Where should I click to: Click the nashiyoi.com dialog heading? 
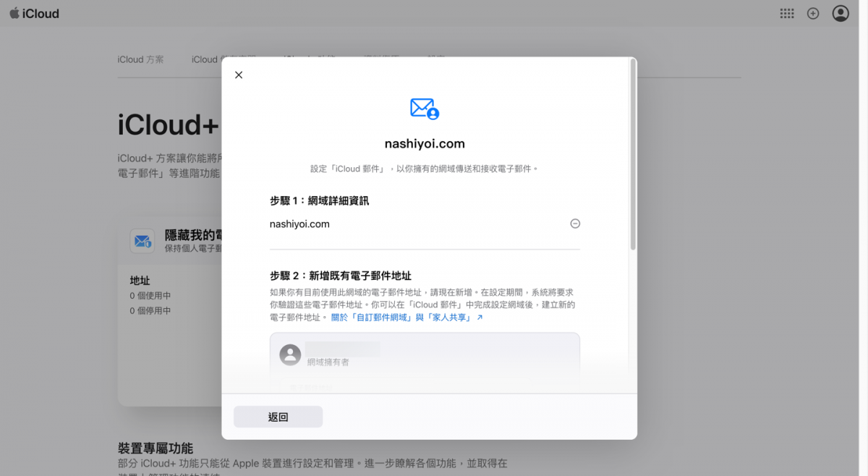point(425,144)
